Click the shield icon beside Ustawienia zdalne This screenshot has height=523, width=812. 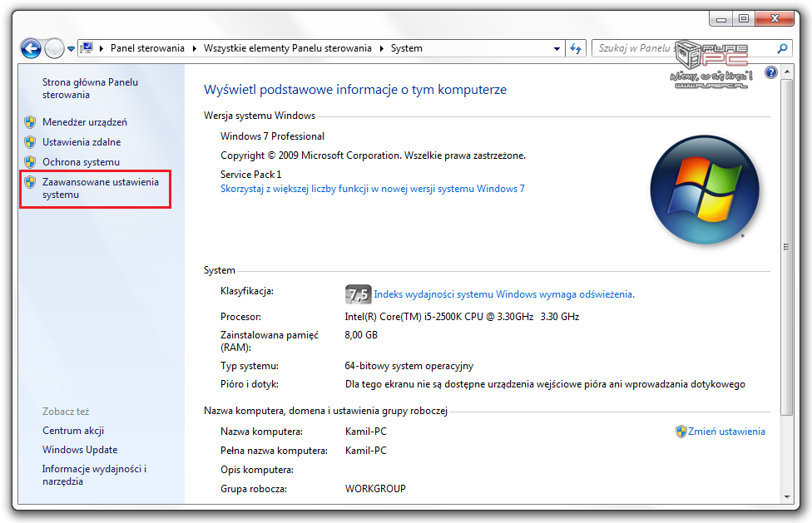pyautogui.click(x=30, y=141)
